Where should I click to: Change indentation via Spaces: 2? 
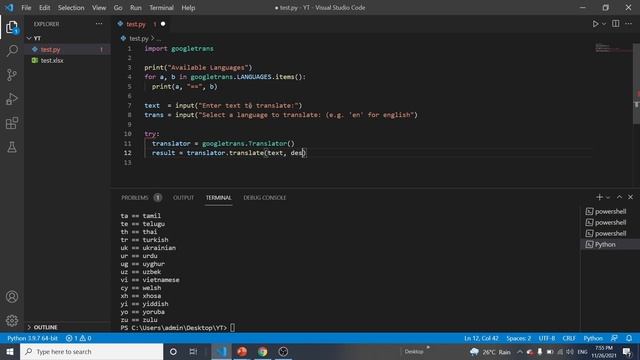click(x=518, y=338)
